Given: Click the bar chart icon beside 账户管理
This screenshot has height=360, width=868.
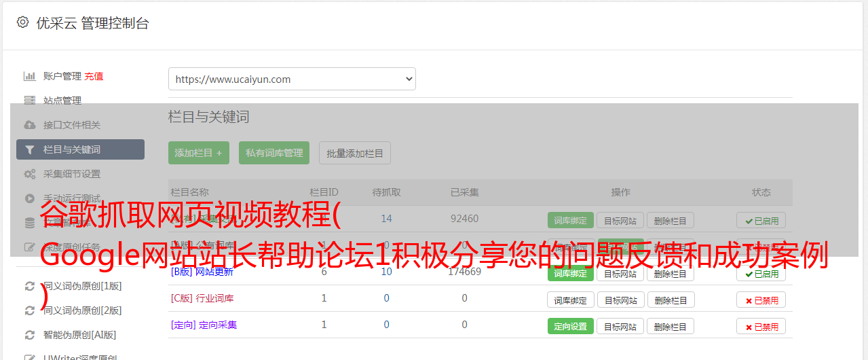Looking at the screenshot, I should coord(29,76).
